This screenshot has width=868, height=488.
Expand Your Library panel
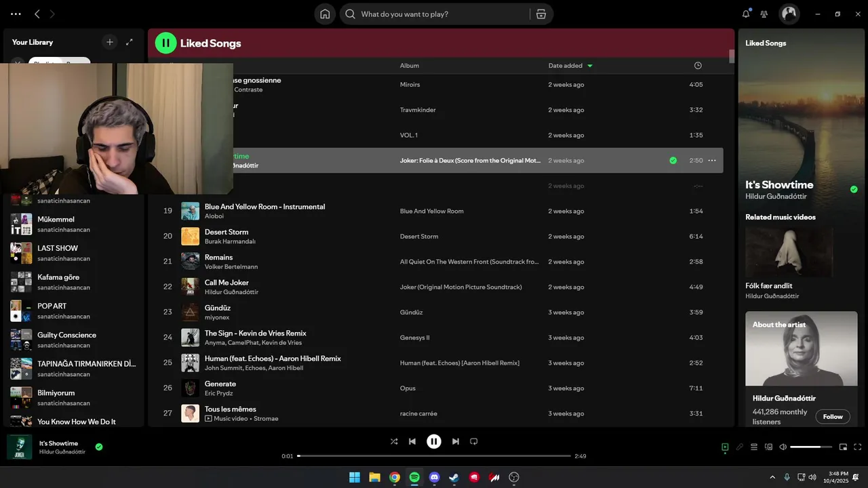130,42
